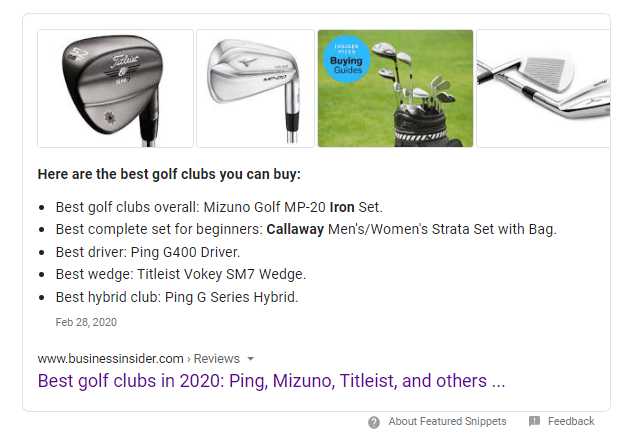Image resolution: width=631 pixels, height=445 pixels.
Task: Click the Feedback text link
Action: coord(571,422)
